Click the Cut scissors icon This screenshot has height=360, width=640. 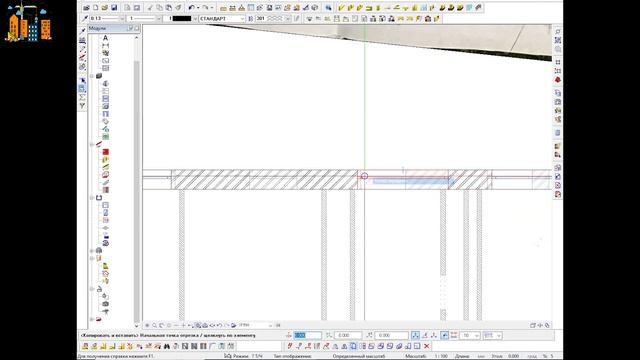pos(150,7)
